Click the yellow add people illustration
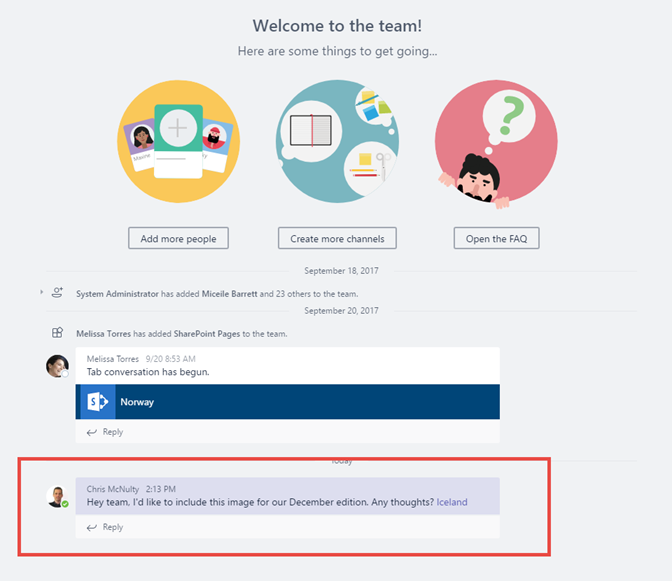The height and width of the screenshot is (581, 672). pos(178,142)
